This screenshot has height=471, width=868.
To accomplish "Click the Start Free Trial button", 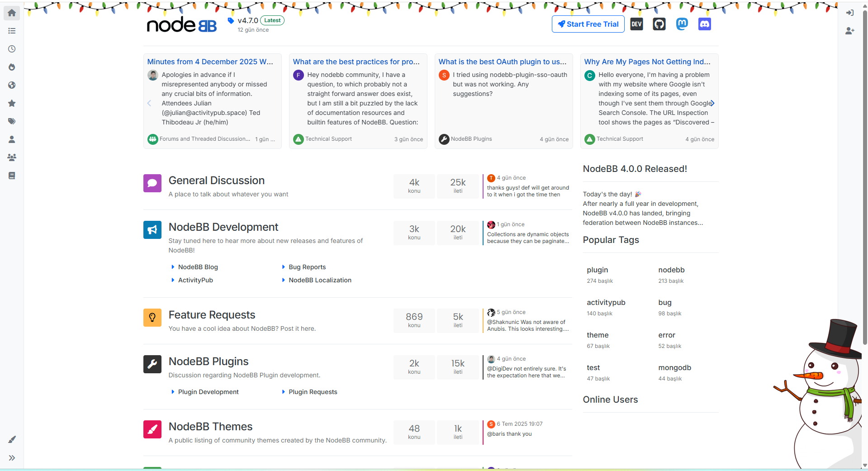I will click(x=588, y=24).
